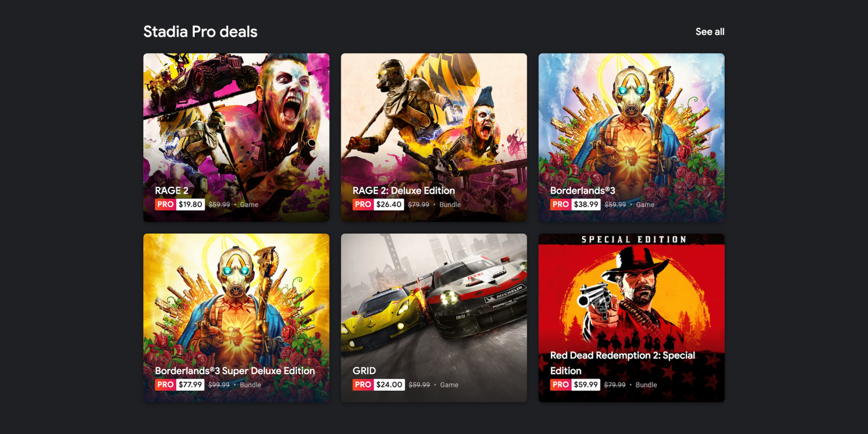This screenshot has width=868, height=434.
Task: Open the Borderlands 3 game card
Action: pyautogui.click(x=631, y=137)
